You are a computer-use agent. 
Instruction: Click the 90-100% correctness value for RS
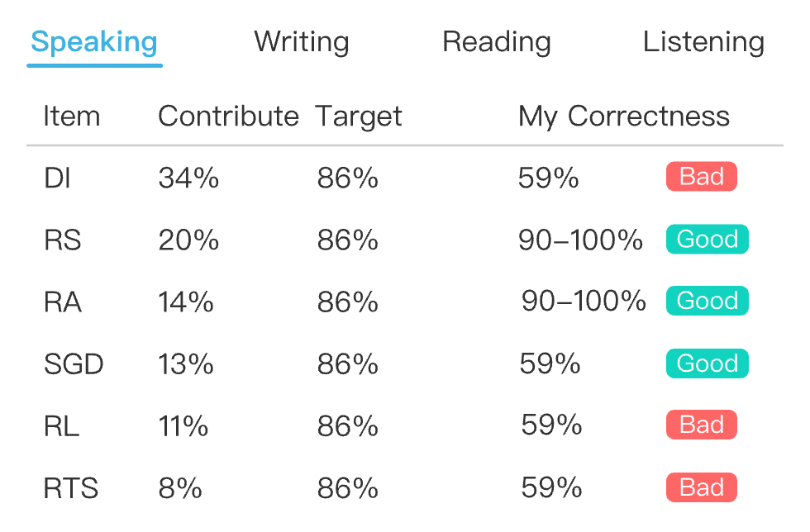(579, 240)
